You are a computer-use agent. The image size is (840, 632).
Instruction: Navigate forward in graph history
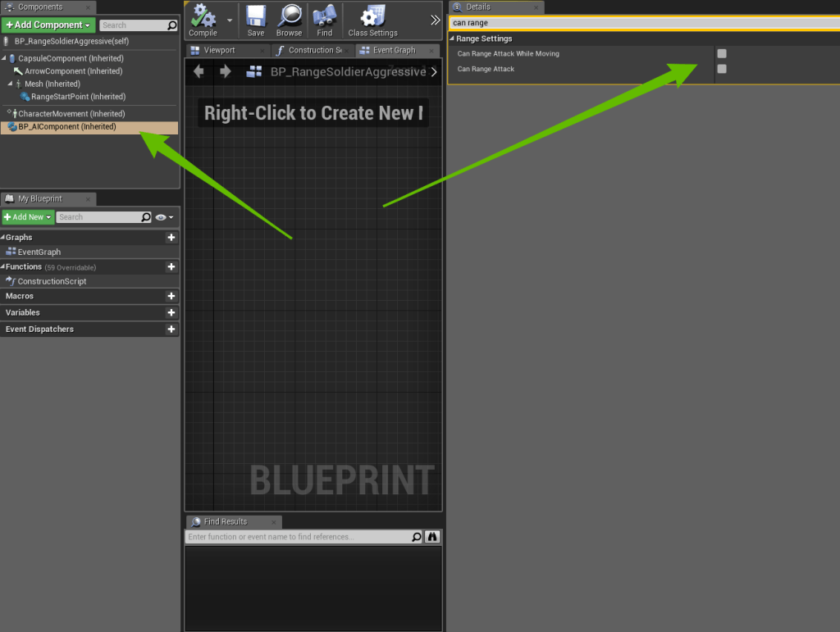click(226, 71)
